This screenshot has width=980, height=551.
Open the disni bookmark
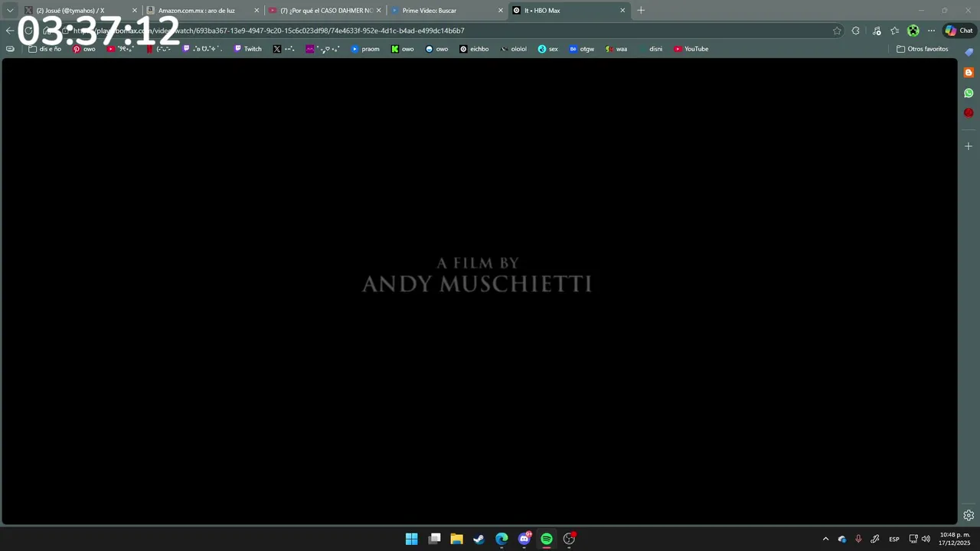click(x=650, y=49)
